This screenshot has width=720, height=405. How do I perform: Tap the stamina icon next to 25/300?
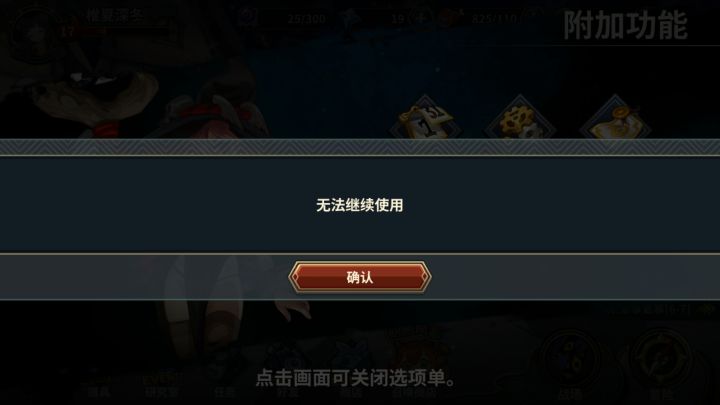[x=248, y=17]
